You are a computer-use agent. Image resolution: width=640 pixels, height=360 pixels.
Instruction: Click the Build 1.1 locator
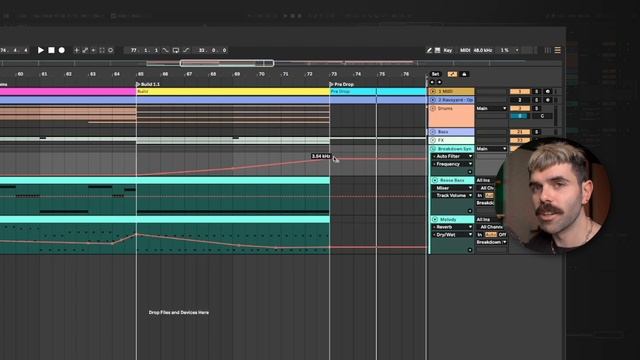click(148, 84)
